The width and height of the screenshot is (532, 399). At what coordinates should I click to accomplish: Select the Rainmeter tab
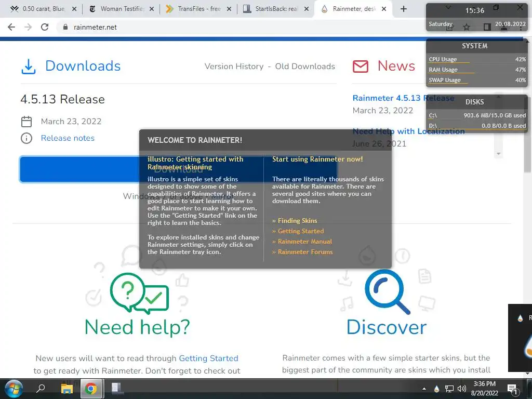(x=350, y=9)
